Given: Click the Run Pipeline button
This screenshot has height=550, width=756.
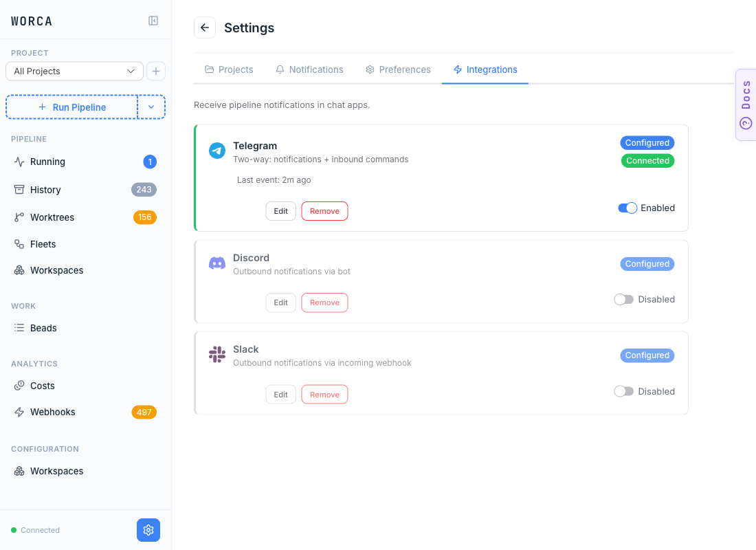Looking at the screenshot, I should (x=72, y=107).
